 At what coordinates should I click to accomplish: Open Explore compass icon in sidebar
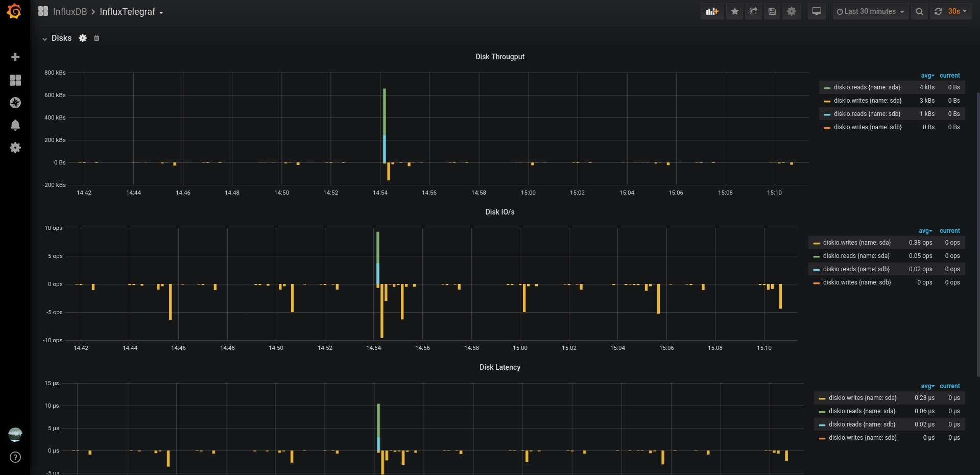click(15, 103)
